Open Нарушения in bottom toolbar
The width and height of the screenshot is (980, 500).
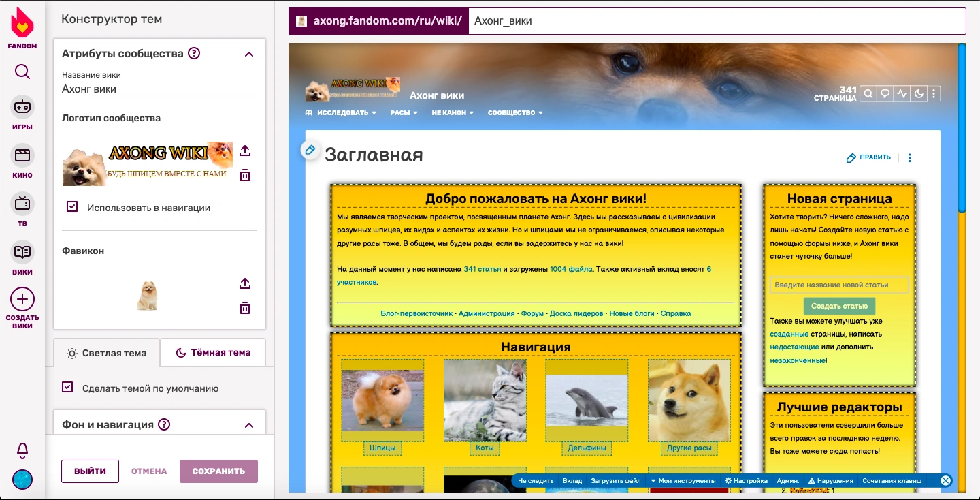[831, 480]
